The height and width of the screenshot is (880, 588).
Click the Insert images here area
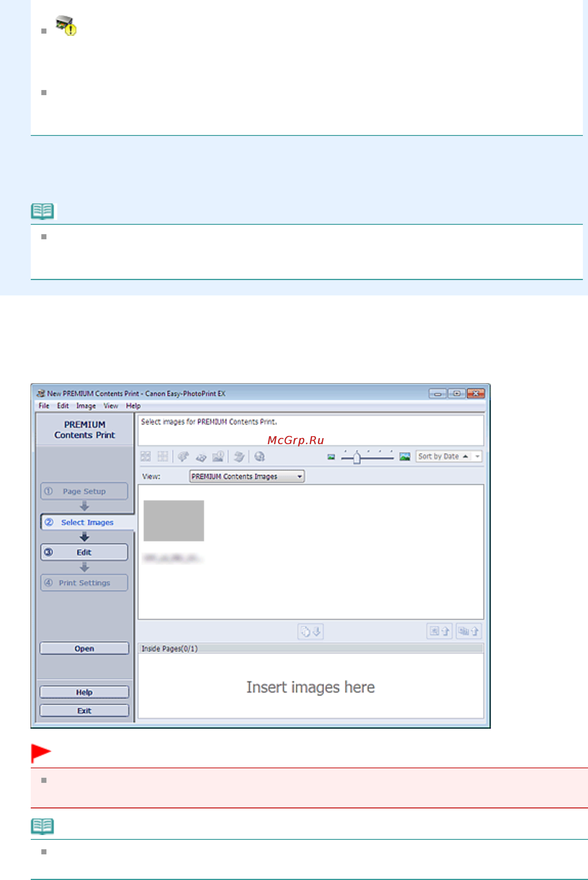click(x=311, y=686)
